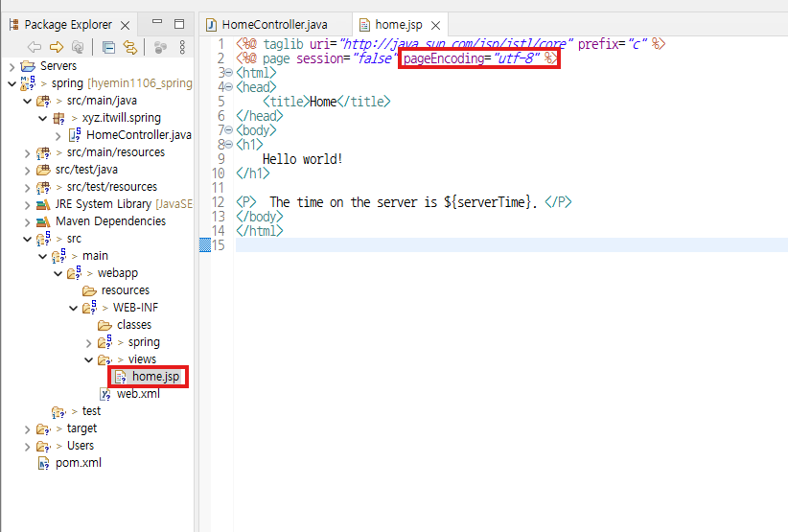
Task: Select the target folder label
Action: [x=81, y=428]
